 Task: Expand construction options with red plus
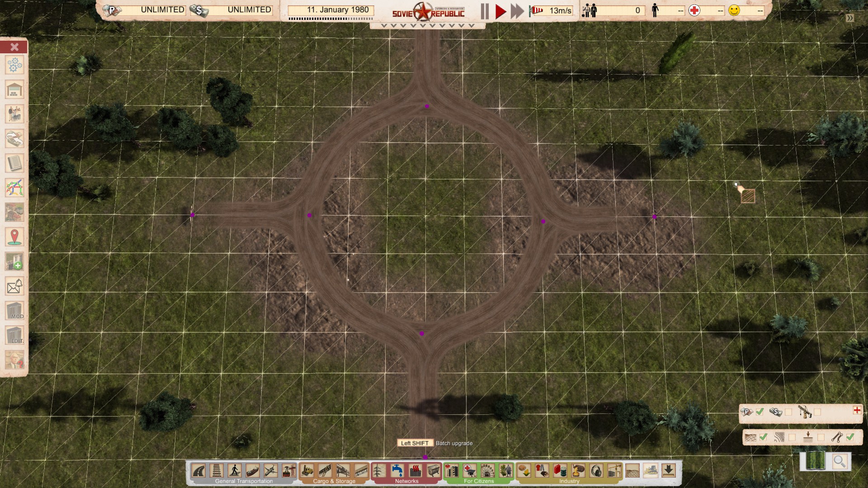pyautogui.click(x=857, y=410)
